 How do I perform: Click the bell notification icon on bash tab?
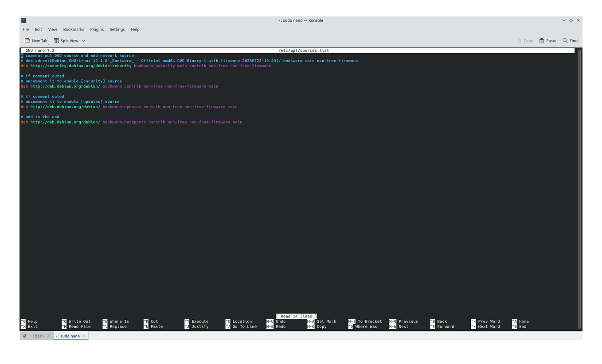click(24, 336)
